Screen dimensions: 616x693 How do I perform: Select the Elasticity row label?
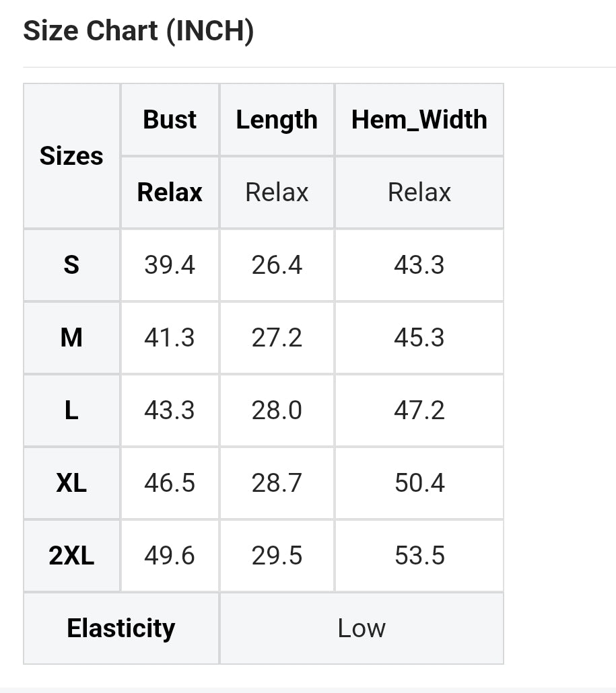121,628
